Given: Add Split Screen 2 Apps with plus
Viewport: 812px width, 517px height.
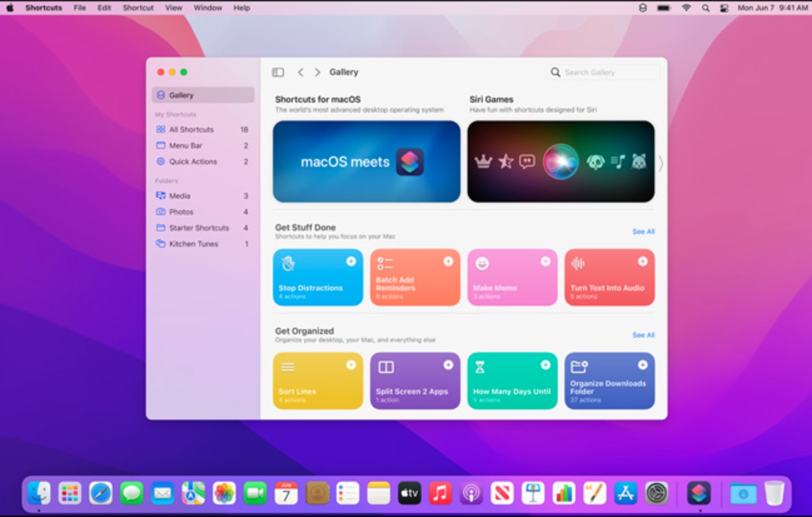Looking at the screenshot, I should point(449,365).
